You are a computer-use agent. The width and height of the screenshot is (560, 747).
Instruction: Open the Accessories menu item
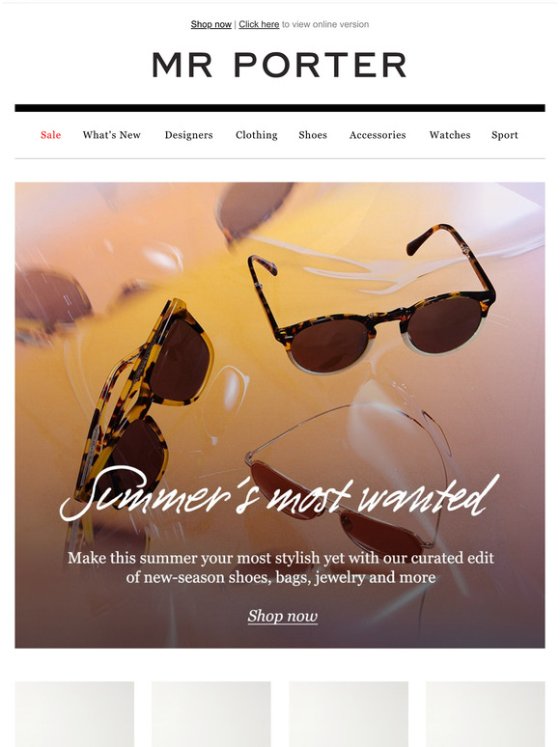pos(378,135)
